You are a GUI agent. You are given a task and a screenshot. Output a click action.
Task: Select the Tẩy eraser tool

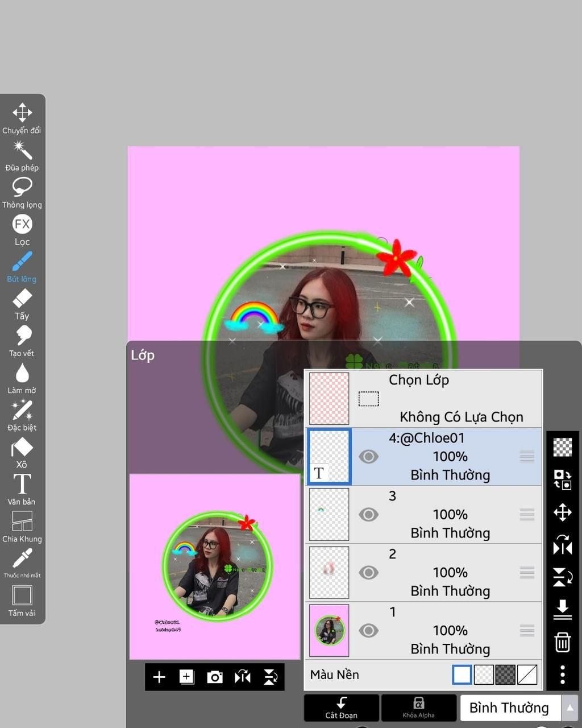[22, 304]
